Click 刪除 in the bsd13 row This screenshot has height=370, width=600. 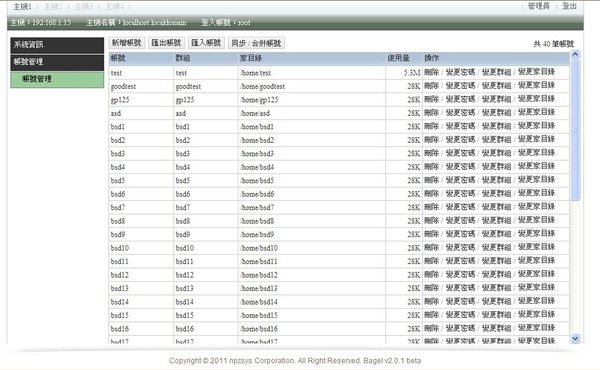click(431, 288)
